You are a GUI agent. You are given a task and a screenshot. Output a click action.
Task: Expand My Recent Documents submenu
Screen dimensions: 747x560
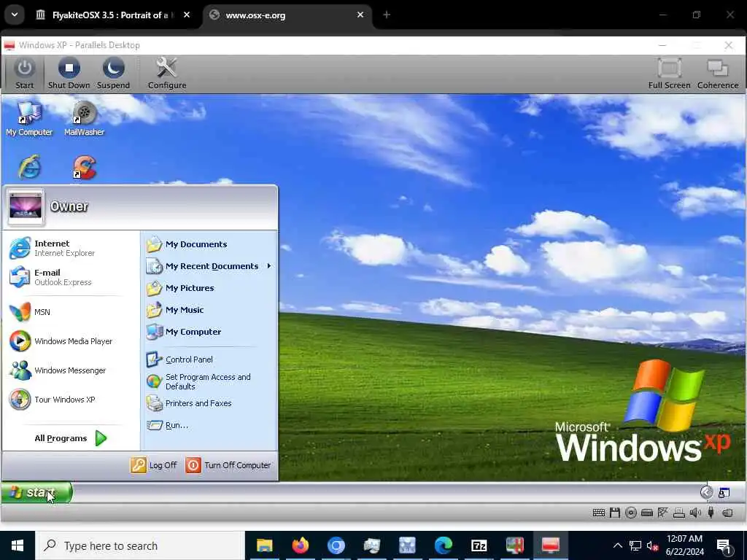pos(209,266)
